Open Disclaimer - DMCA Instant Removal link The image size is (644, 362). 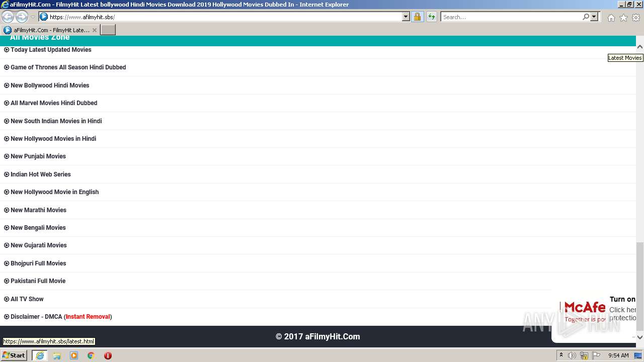click(x=61, y=317)
